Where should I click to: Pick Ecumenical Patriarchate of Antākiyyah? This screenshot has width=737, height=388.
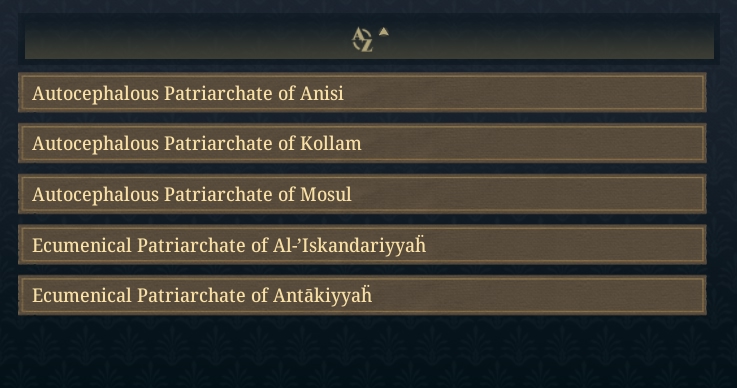[362, 295]
